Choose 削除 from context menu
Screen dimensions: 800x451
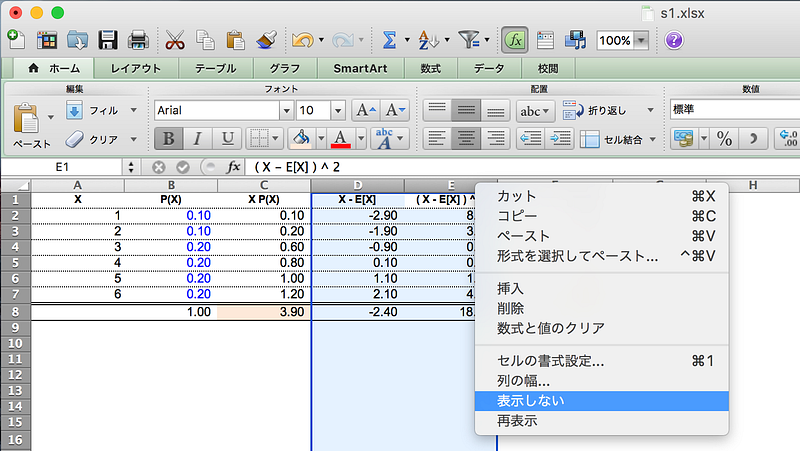[602, 309]
